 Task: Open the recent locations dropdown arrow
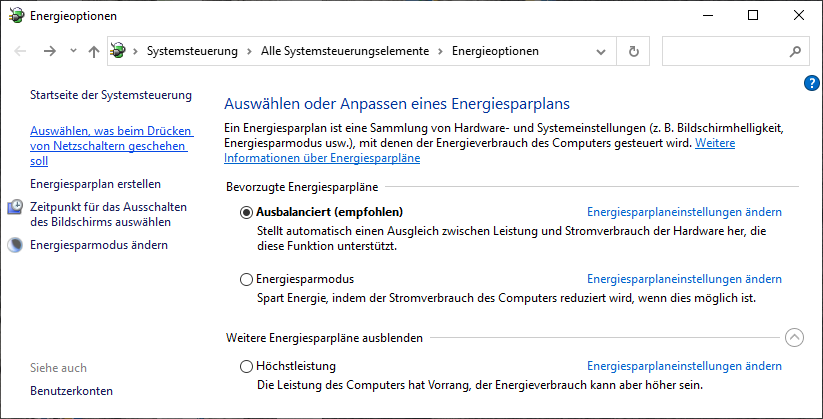(x=73, y=51)
